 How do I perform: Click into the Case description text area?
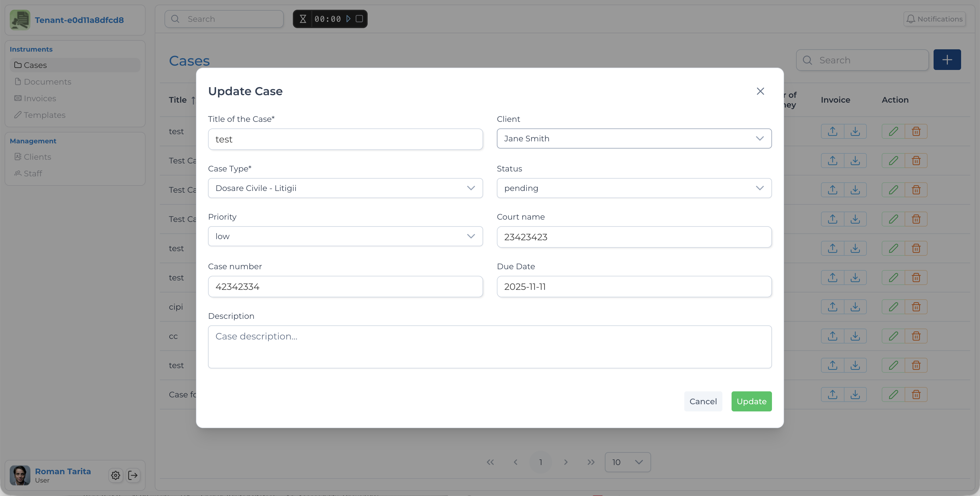(x=489, y=346)
